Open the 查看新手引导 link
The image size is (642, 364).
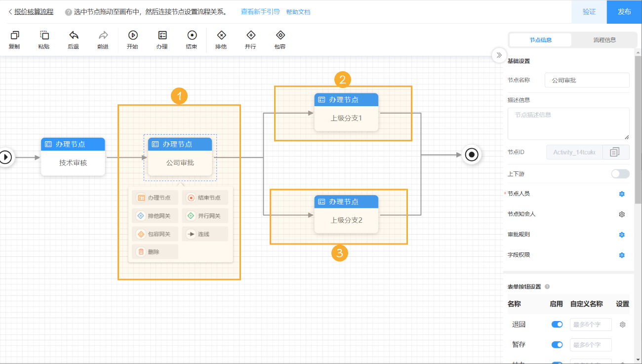[x=260, y=12]
